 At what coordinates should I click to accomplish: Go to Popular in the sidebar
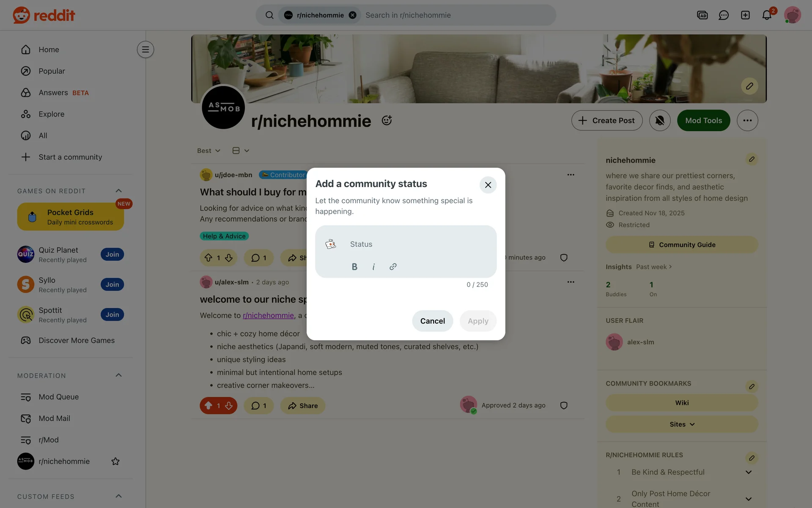(x=52, y=71)
